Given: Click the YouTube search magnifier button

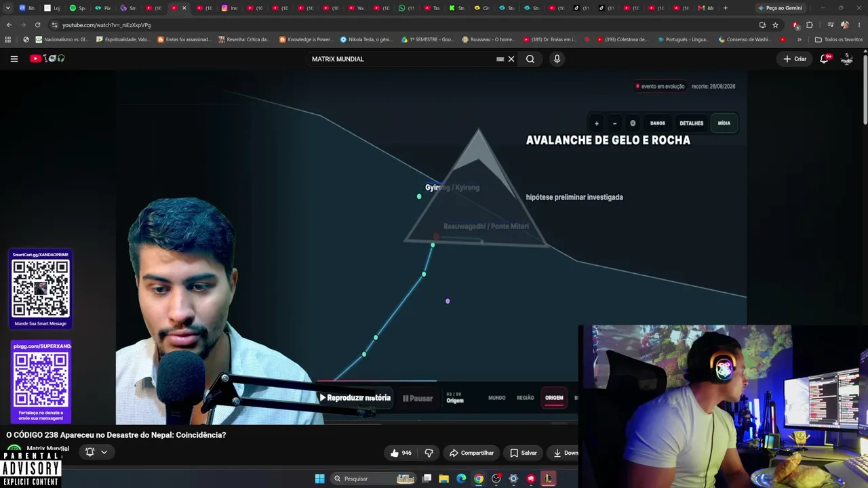Looking at the screenshot, I should [530, 59].
